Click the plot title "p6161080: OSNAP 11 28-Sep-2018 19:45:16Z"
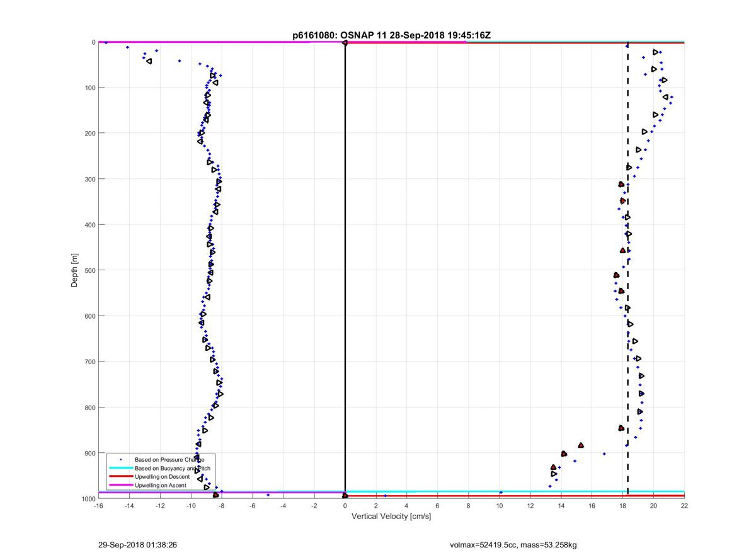Viewport: 756px width, 560px height. 391,35
